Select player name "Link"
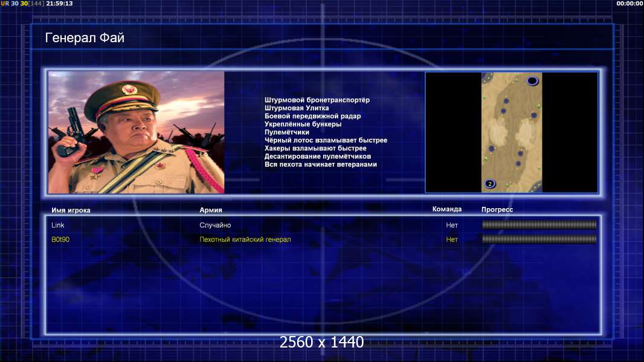The height and width of the screenshot is (362, 644). click(58, 225)
